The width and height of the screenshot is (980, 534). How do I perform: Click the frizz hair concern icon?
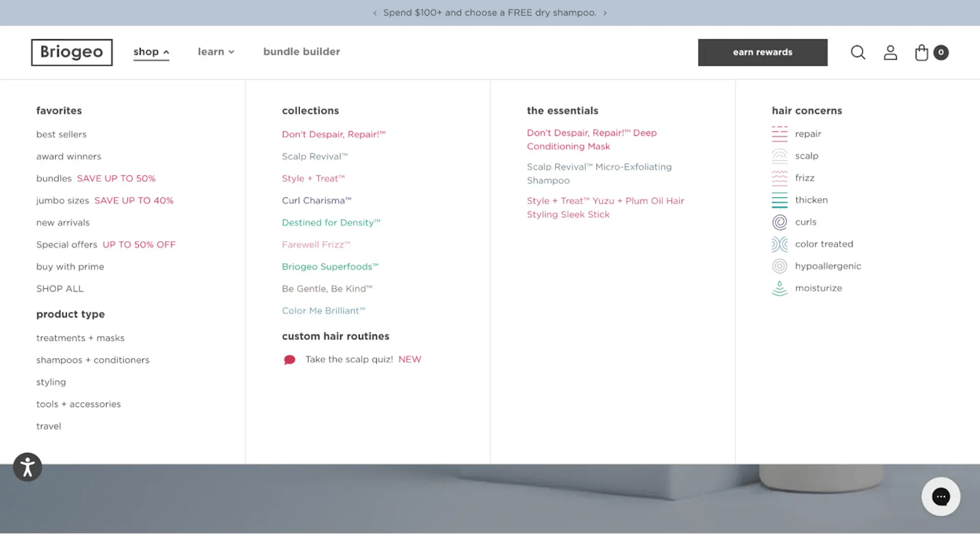[779, 177]
